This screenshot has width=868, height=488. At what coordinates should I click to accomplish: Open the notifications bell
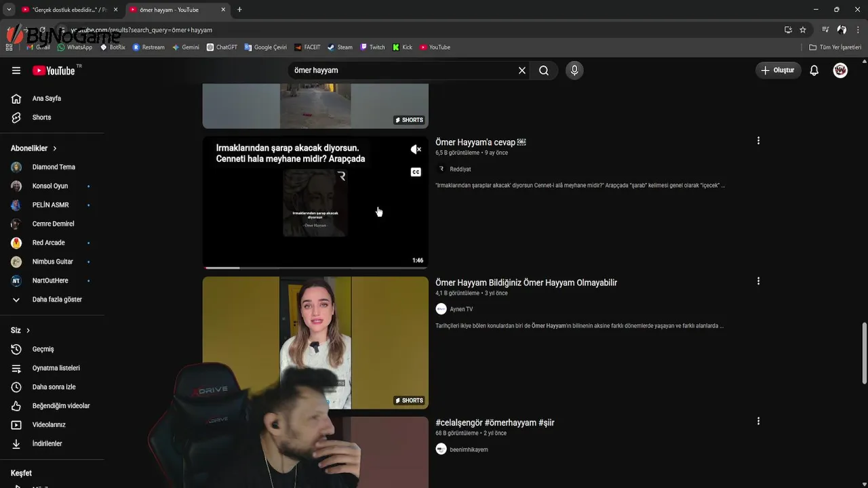(814, 70)
